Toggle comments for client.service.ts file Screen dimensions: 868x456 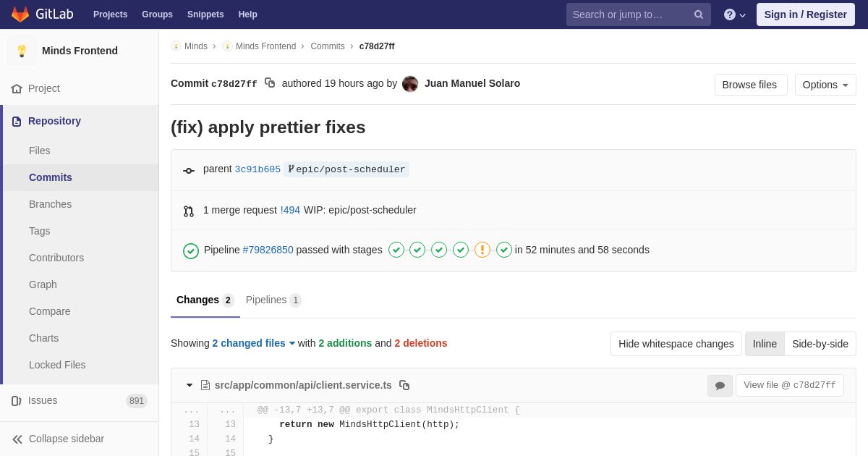(720, 386)
